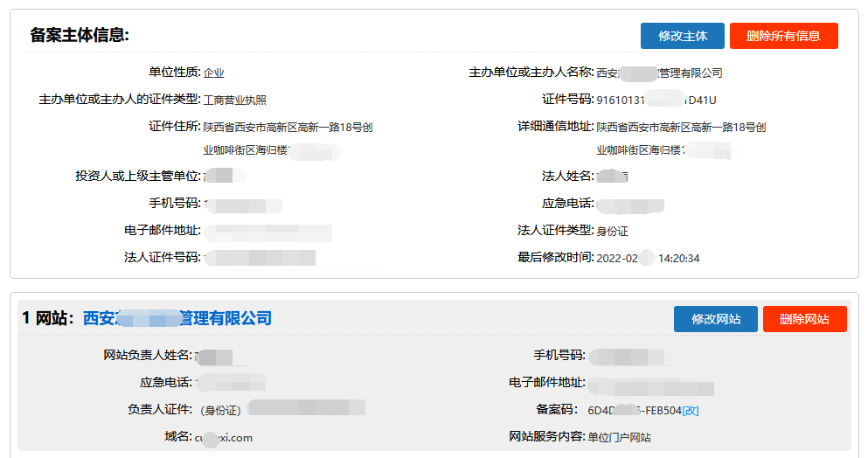The width and height of the screenshot is (868, 458).
Task: Open the blue website company name link
Action: (x=177, y=319)
